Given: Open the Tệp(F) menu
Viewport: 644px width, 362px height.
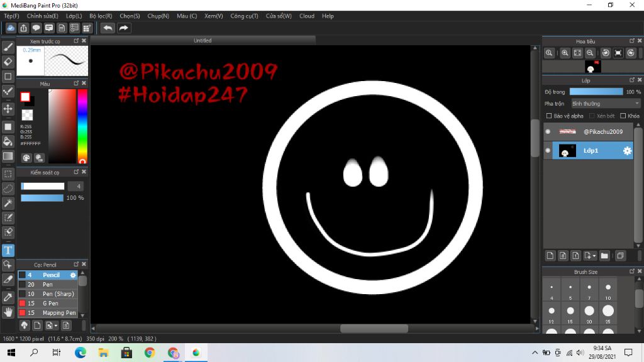Looking at the screenshot, I should click(11, 16).
